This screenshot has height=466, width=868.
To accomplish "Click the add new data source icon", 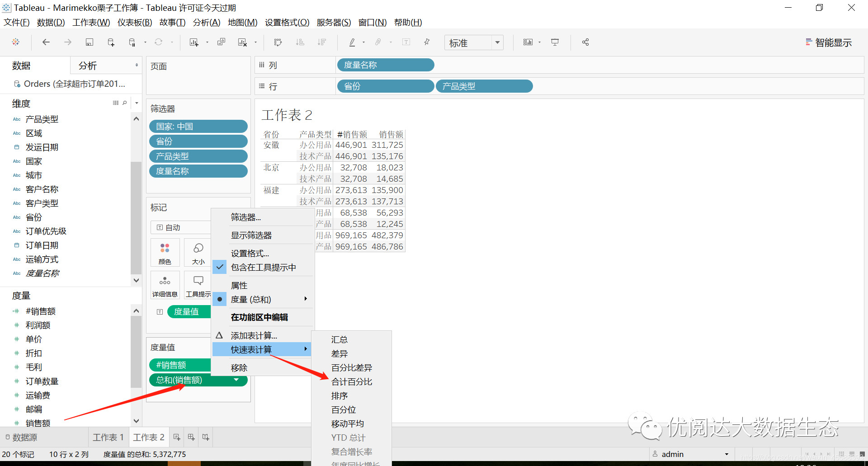I will 111,42.
